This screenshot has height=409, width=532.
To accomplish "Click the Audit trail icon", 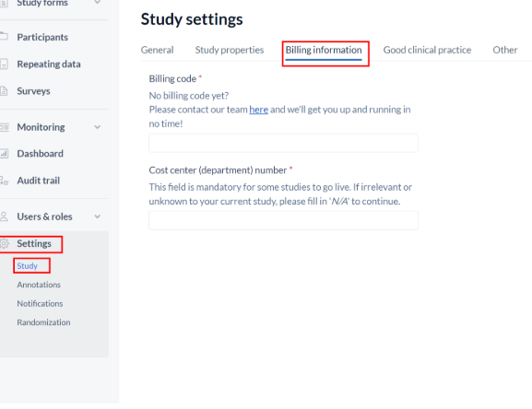I will coord(4,181).
